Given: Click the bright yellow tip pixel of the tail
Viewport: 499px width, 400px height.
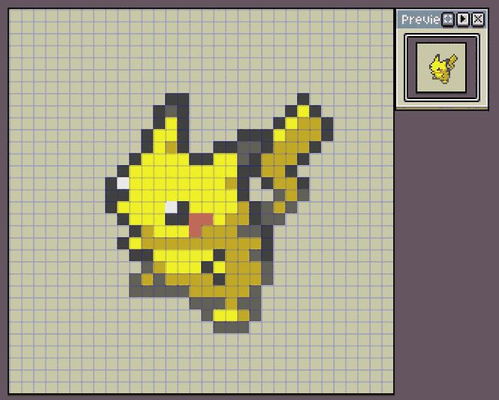Looking at the screenshot, I should click(x=303, y=111).
